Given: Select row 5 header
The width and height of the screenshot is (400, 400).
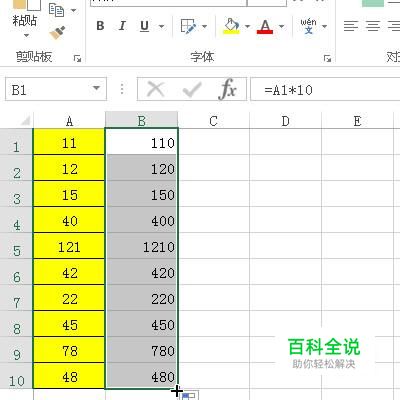Looking at the screenshot, I should (16, 246).
